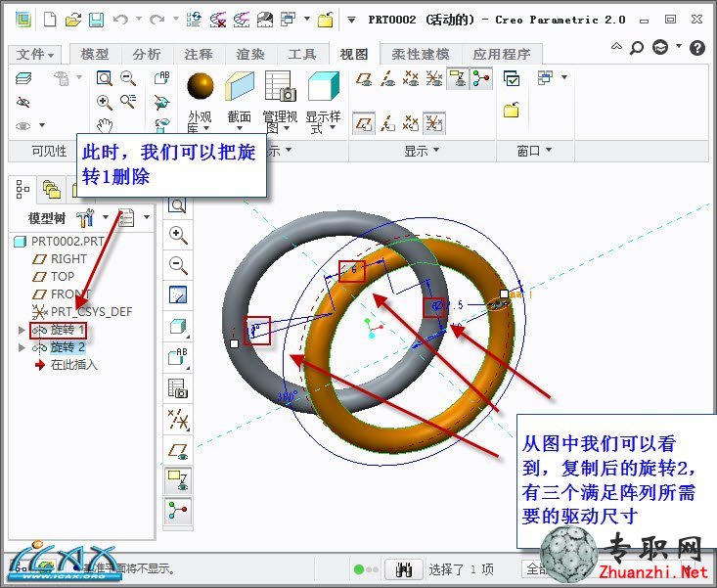Open the view manager in graphics toolbar
The image size is (717, 588).
tap(178, 388)
